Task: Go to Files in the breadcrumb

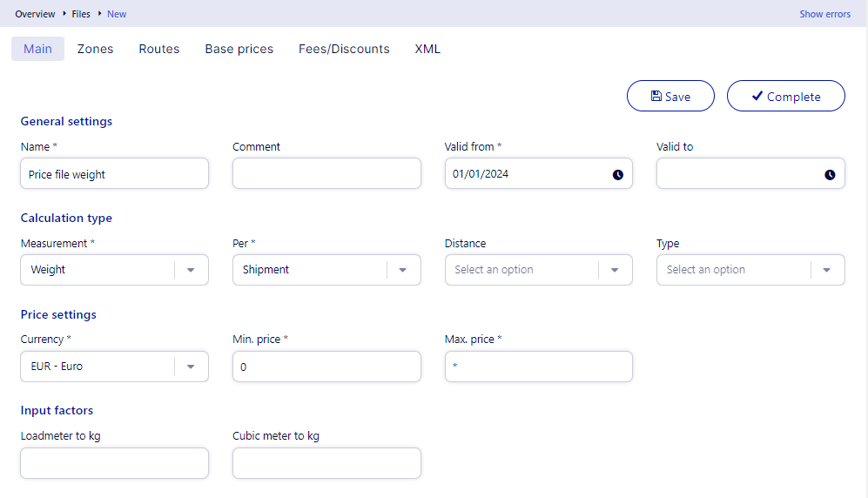Action: [81, 14]
